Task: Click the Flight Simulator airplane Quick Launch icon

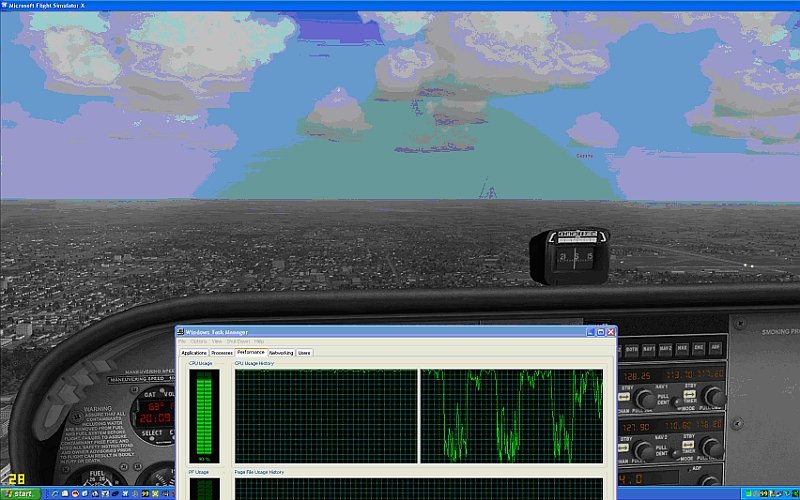Action: tap(125, 493)
